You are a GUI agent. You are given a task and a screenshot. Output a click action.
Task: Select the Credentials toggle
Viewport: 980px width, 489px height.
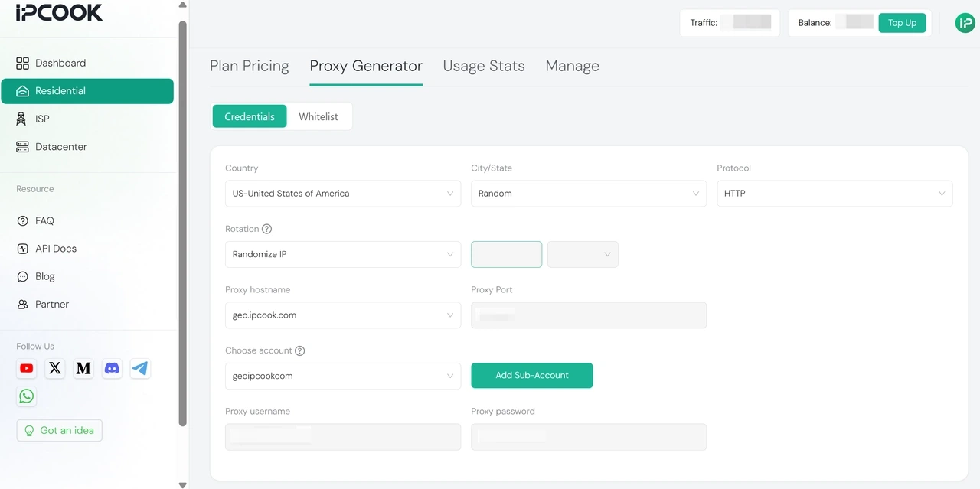pyautogui.click(x=250, y=116)
